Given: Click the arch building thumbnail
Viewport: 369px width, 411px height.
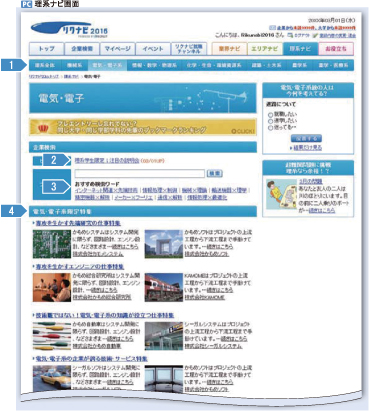Looking at the screenshot, I should [x=164, y=244].
